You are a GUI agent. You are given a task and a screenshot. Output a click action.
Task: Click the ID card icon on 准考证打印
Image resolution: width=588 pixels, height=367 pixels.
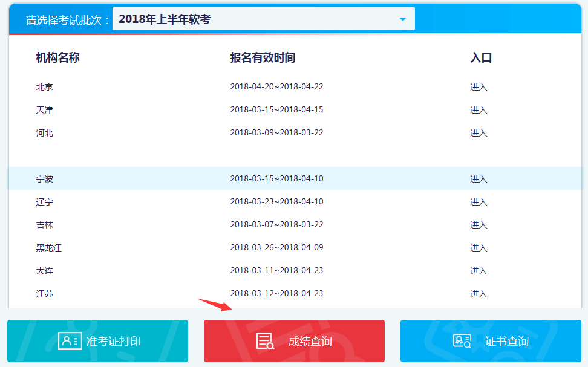coord(70,341)
